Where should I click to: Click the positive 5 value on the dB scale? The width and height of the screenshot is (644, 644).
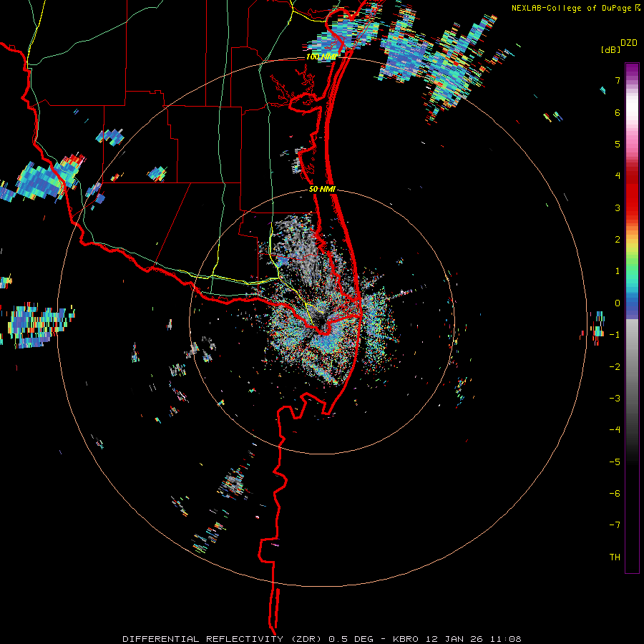[x=618, y=144]
